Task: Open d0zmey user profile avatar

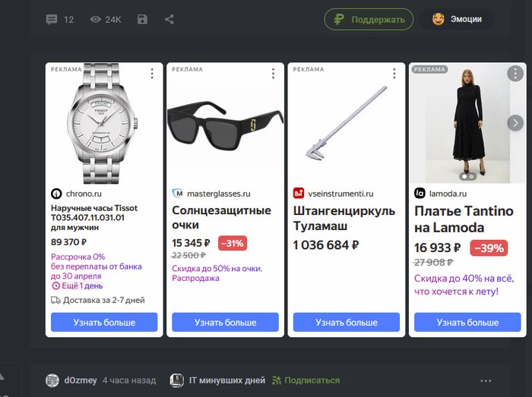Action: pos(52,380)
